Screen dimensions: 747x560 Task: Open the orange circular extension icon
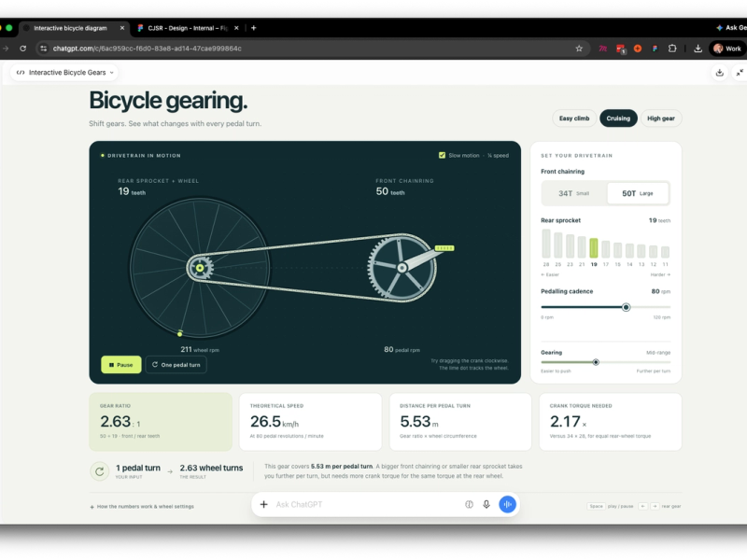click(x=638, y=49)
